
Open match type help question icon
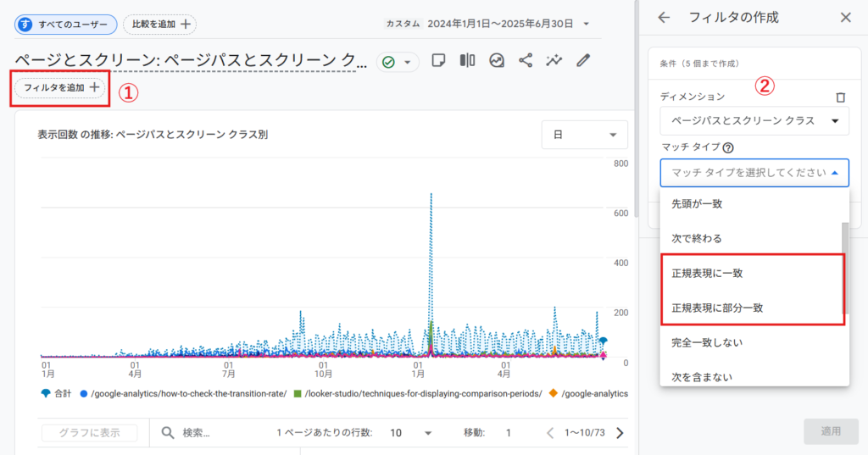click(728, 147)
